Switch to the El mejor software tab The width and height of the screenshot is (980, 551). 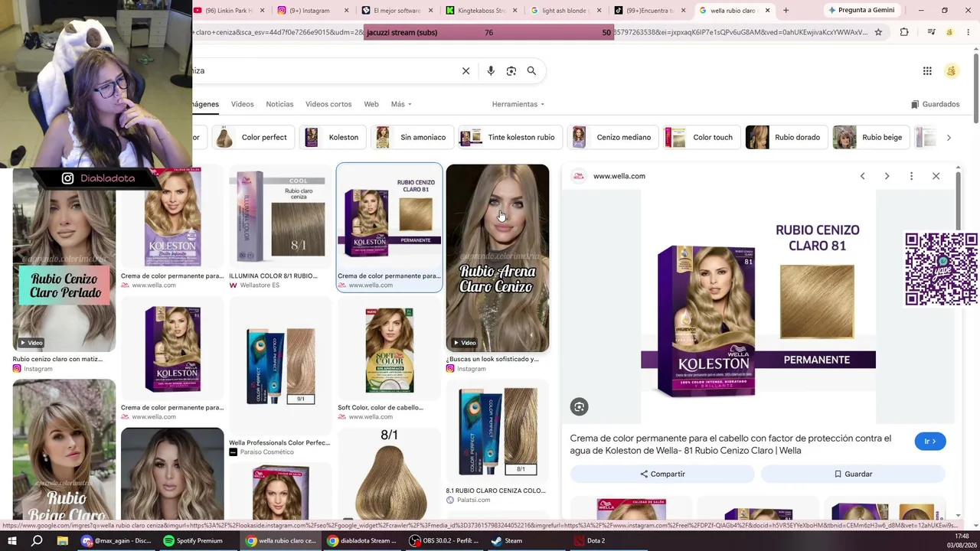[397, 11]
